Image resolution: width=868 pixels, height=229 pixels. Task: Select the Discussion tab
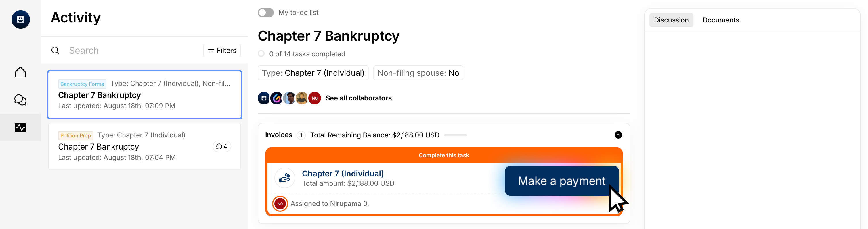pyautogui.click(x=671, y=20)
